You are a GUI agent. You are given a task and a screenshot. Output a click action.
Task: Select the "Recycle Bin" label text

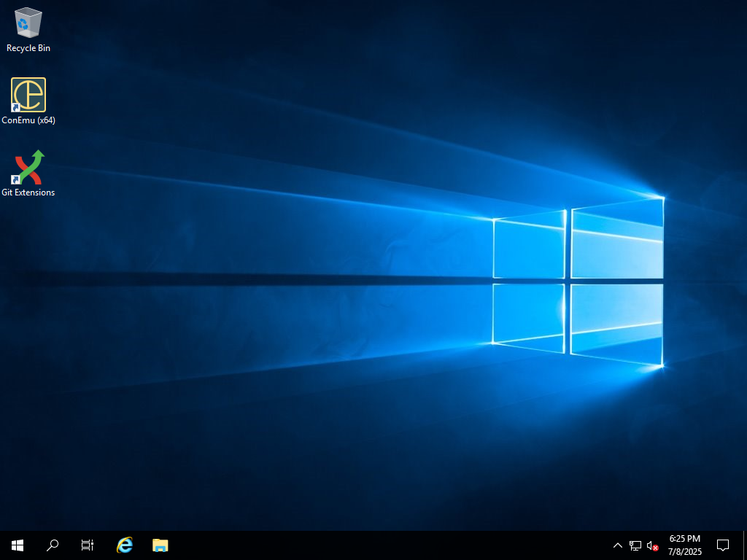[x=28, y=48]
